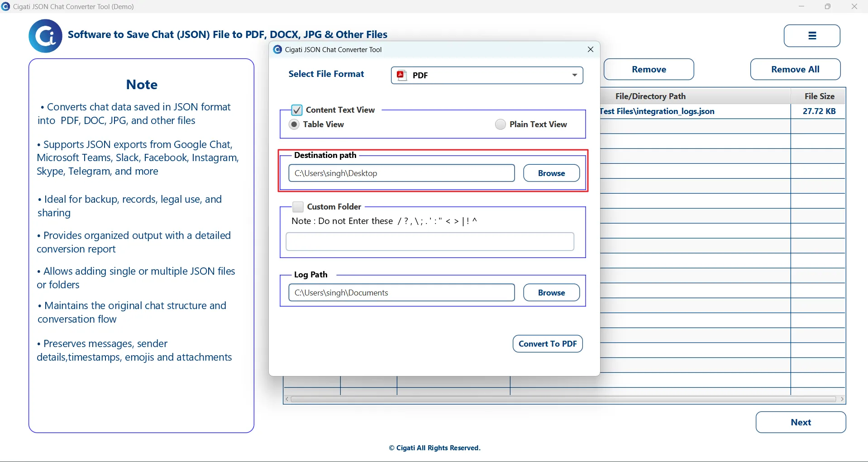Screen dimensions: 868x462
Task: Click the Next button
Action: tap(801, 422)
